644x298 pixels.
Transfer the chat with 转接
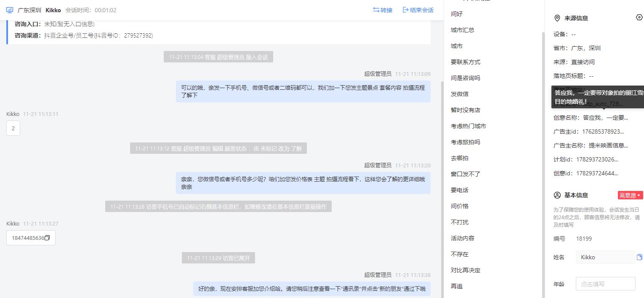[x=383, y=10]
